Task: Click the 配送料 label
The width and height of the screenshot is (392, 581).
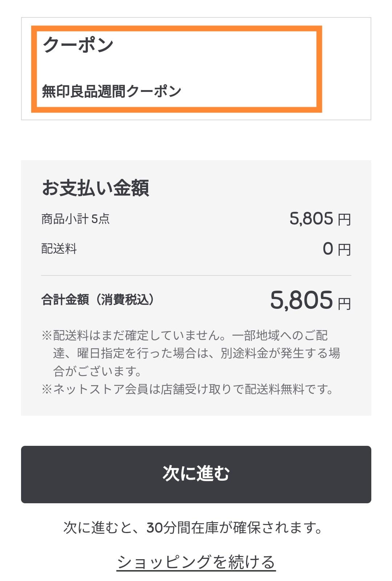Action: point(59,249)
